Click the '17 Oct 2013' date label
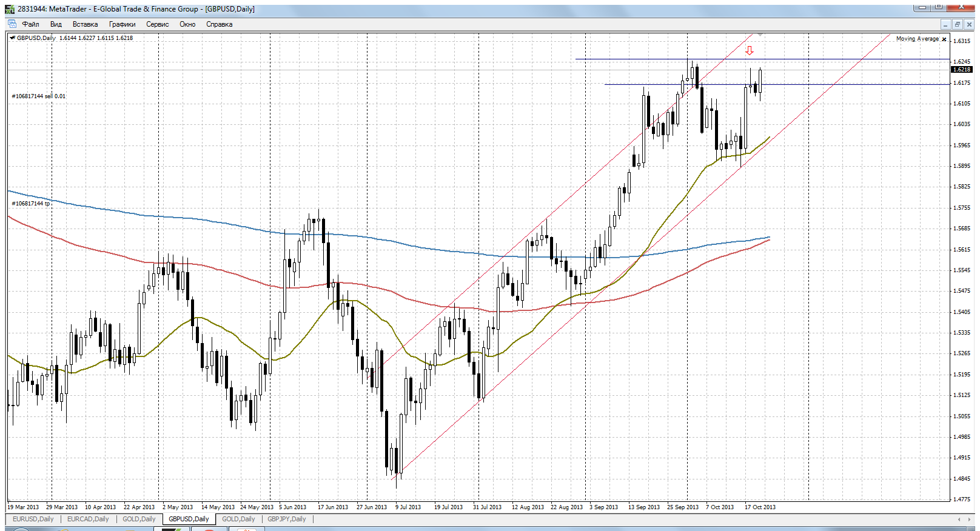 coord(760,507)
